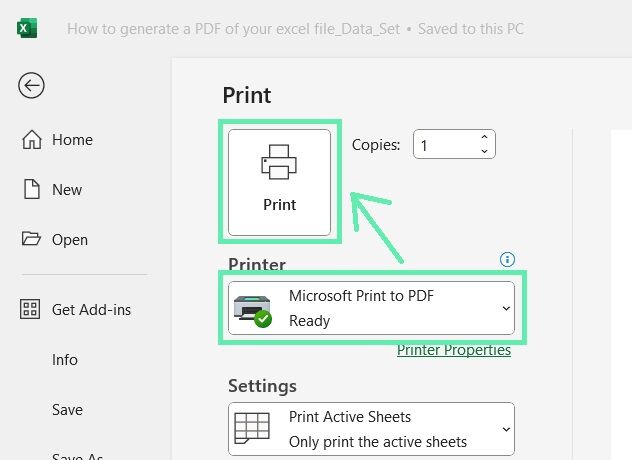Image resolution: width=632 pixels, height=460 pixels.
Task: Choose Save As in the sidebar
Action: pyautogui.click(x=77, y=456)
